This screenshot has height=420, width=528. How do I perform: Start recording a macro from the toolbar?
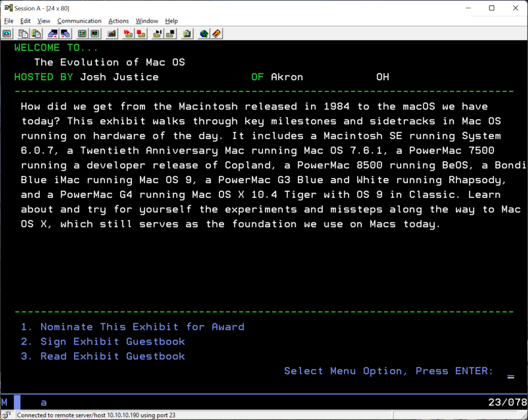tap(128, 34)
